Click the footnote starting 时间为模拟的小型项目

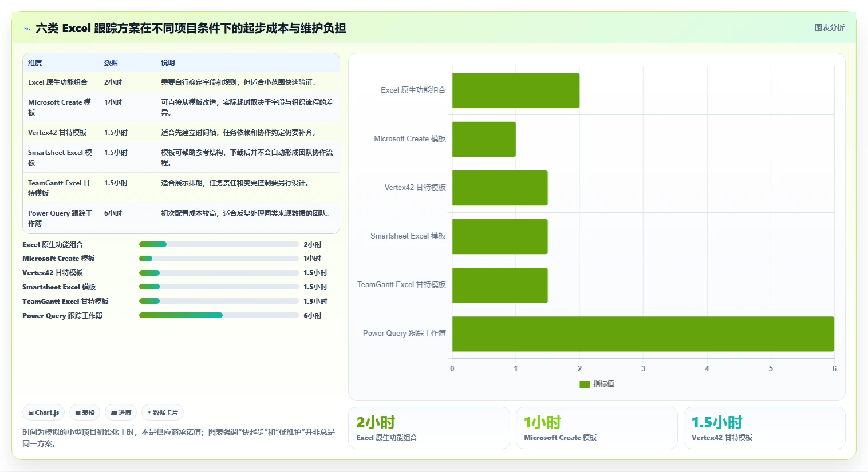click(179, 438)
